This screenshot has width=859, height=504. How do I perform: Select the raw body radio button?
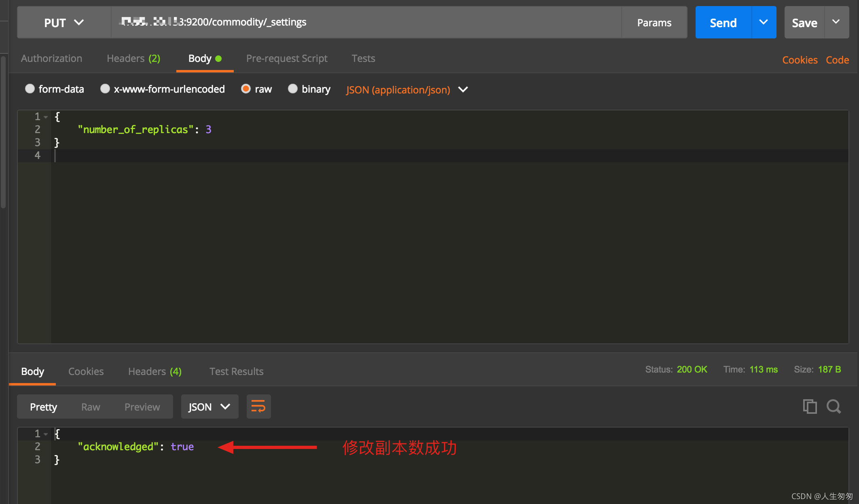pos(246,89)
